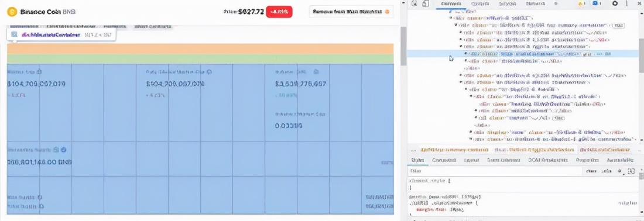Click the red price change percentage badge
The image size is (644, 221).
[x=279, y=12]
